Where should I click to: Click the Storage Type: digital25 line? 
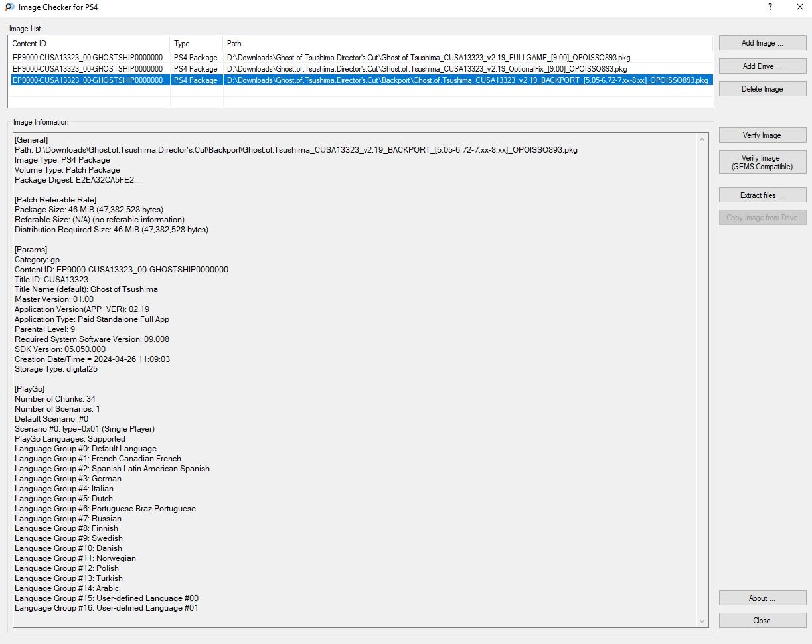pos(56,369)
